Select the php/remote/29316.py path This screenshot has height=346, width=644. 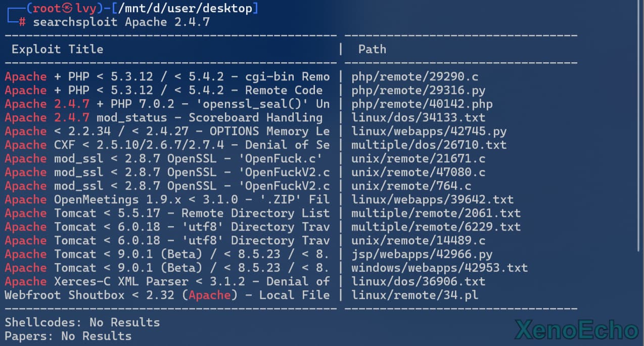click(418, 91)
